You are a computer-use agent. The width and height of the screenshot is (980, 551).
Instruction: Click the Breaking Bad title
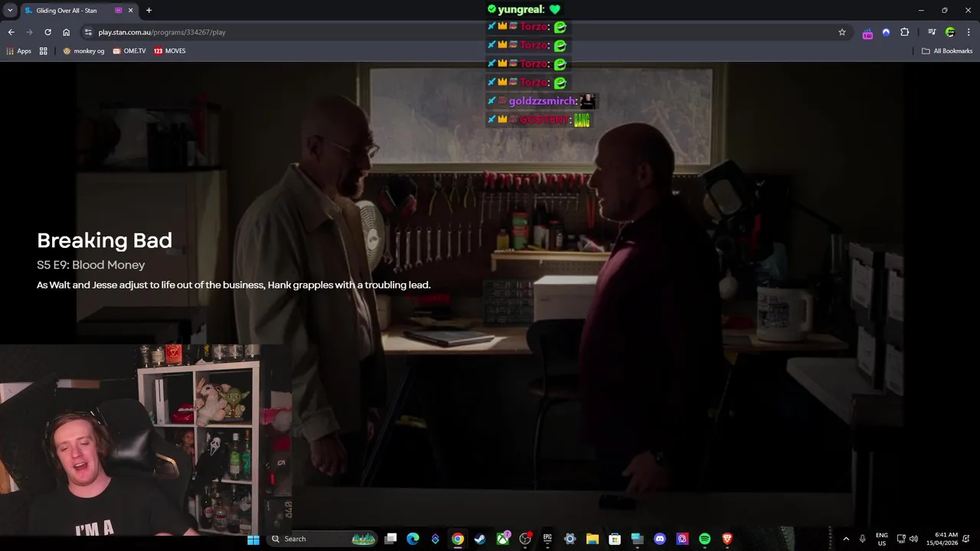(x=104, y=240)
